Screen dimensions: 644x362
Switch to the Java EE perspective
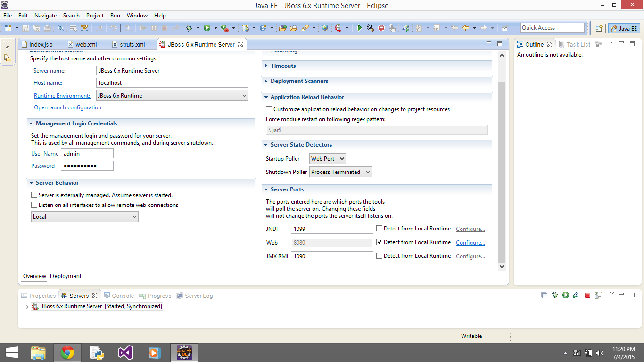624,28
